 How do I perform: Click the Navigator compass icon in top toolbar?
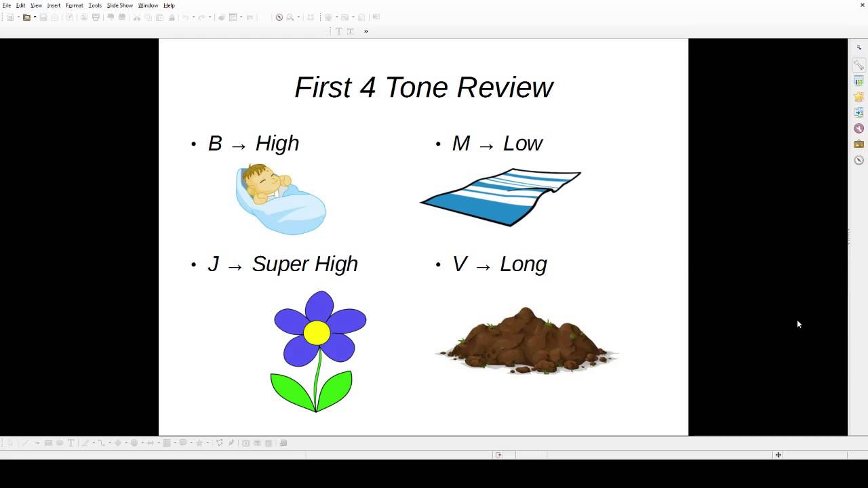pyautogui.click(x=279, y=17)
